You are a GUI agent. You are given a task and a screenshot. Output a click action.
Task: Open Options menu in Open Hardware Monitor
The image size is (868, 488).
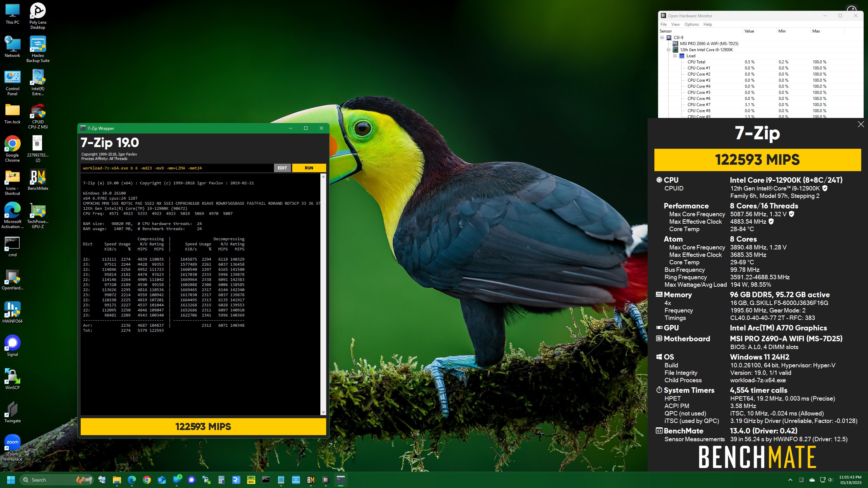click(691, 24)
